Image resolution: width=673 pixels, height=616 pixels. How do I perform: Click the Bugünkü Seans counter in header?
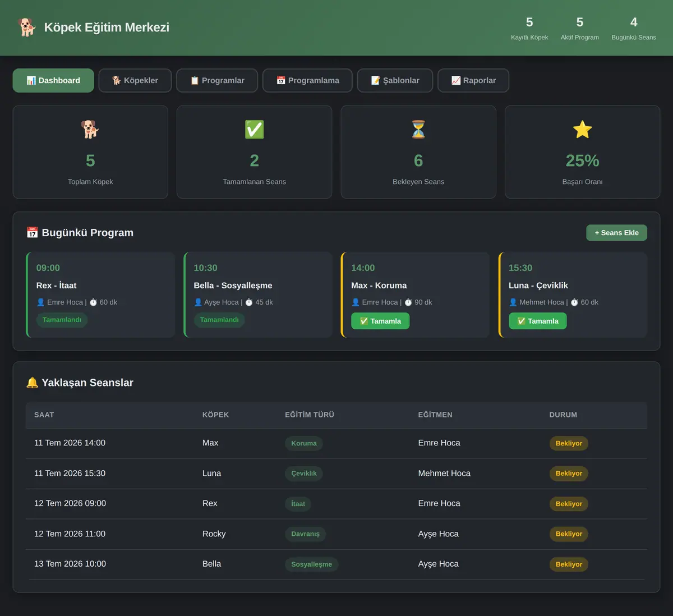click(x=634, y=28)
